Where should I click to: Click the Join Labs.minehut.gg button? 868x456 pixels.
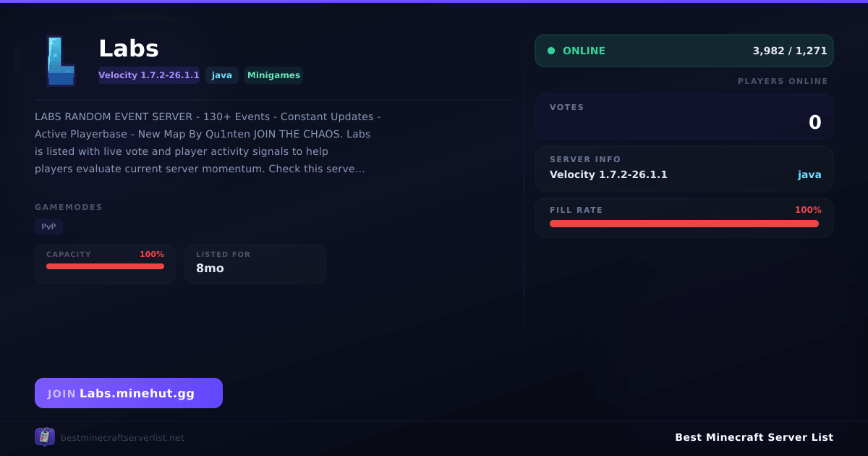129,393
